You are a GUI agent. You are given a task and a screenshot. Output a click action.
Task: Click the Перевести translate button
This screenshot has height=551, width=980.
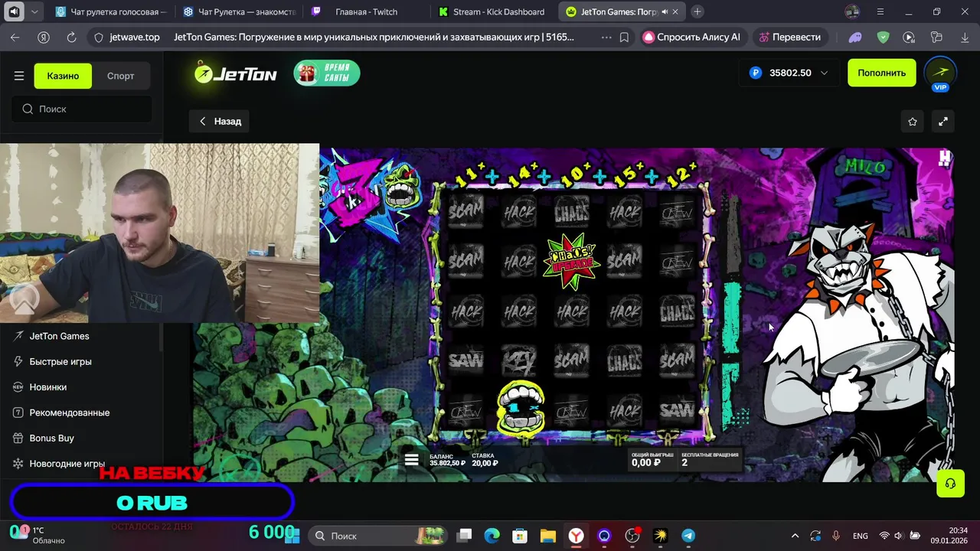point(789,37)
